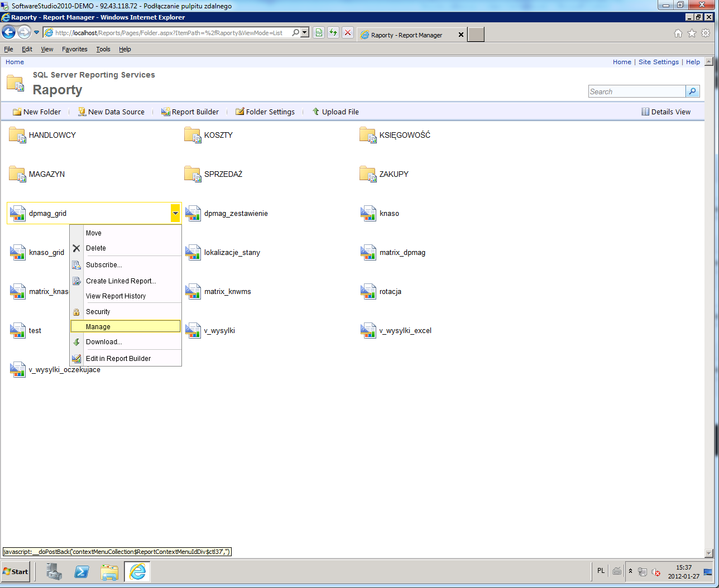Click Report Builder toolbar button

click(190, 112)
